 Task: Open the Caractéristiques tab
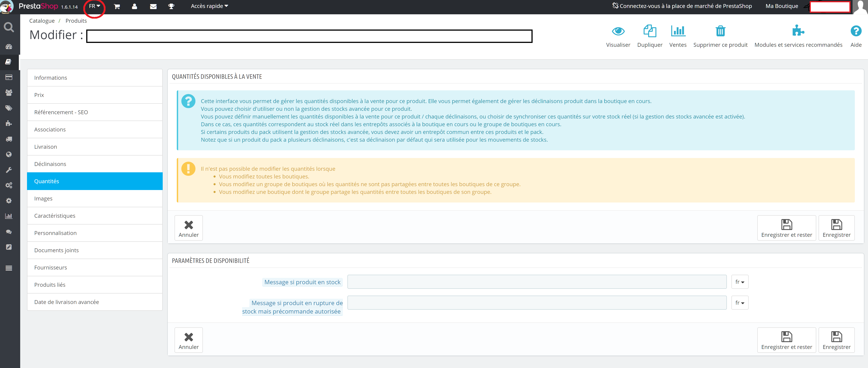click(x=95, y=216)
